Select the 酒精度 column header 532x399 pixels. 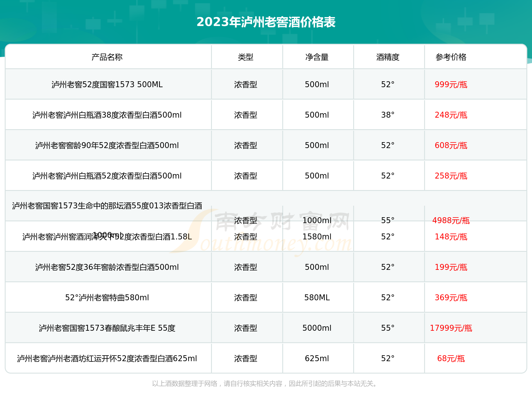click(388, 57)
